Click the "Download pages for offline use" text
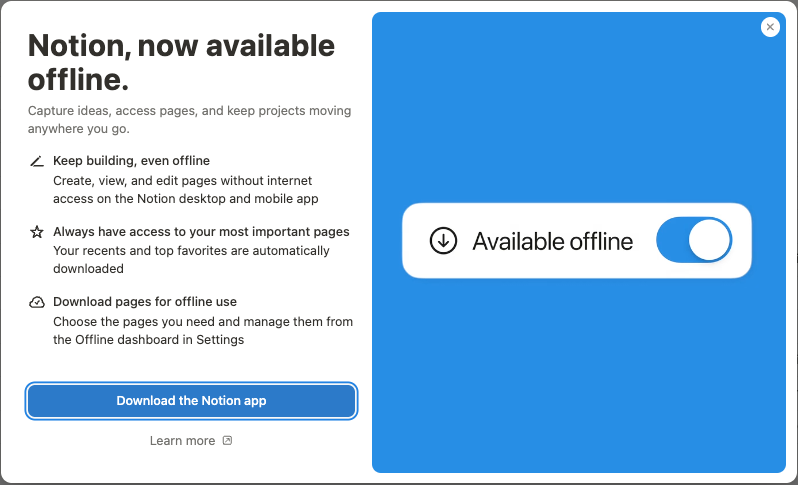Viewport: 798px width, 485px height. pyautogui.click(x=145, y=302)
